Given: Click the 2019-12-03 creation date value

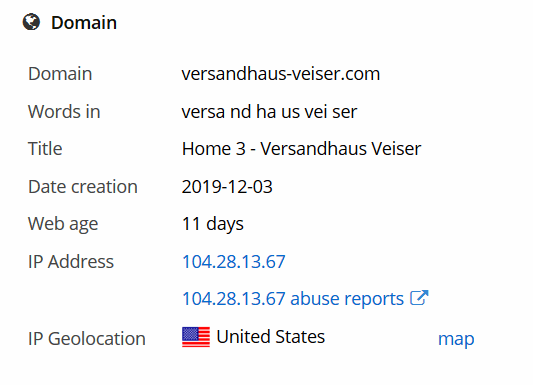Looking at the screenshot, I should pyautogui.click(x=227, y=187).
